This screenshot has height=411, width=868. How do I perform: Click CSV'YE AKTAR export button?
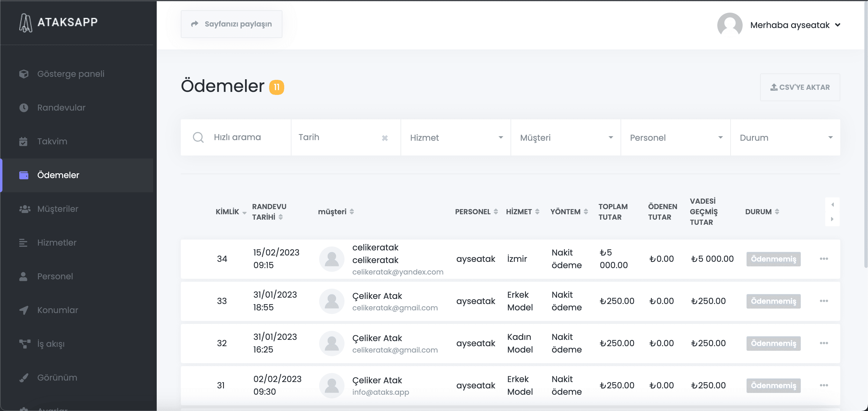coord(800,87)
